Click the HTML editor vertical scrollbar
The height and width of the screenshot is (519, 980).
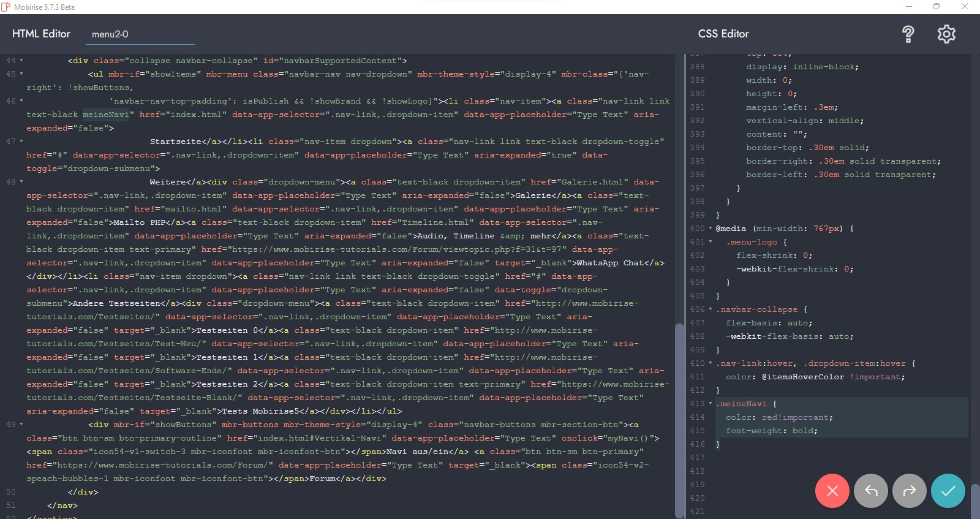tap(679, 417)
